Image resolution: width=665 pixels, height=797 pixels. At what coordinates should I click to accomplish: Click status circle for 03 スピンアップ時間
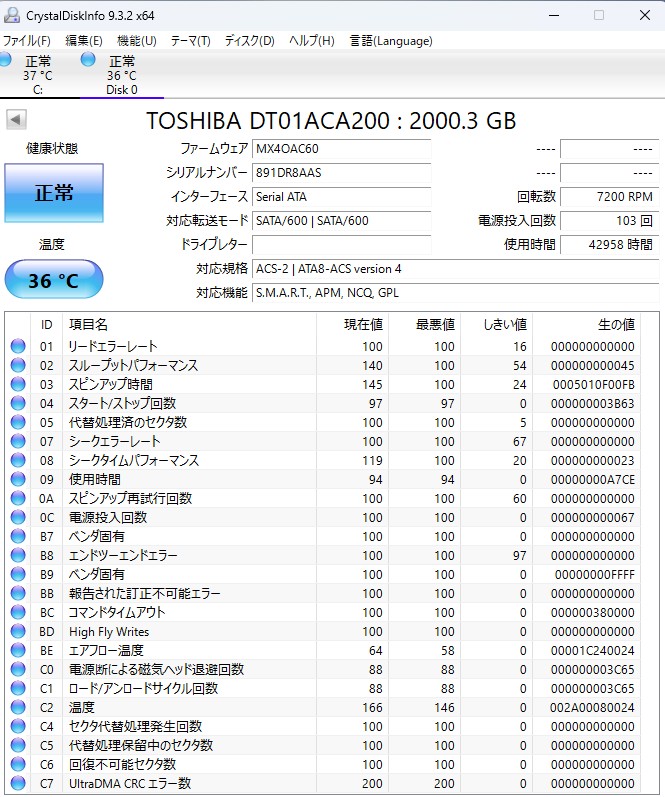pyautogui.click(x=18, y=384)
